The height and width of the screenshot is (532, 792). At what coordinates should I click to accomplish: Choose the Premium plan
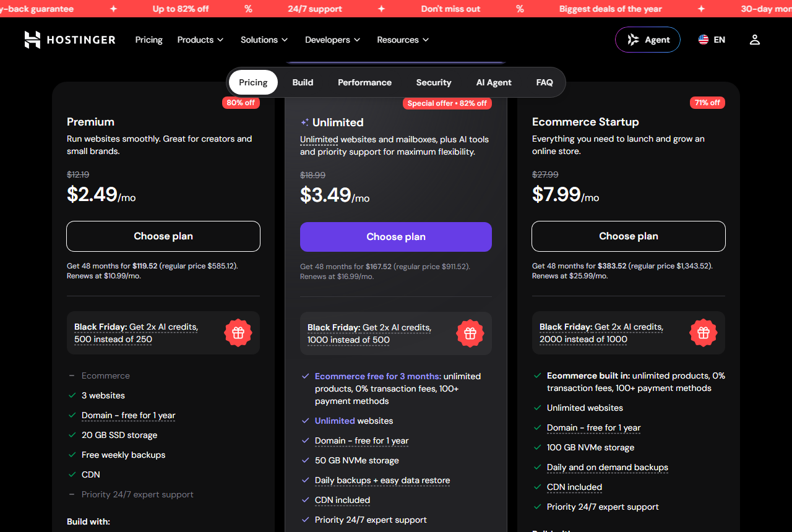pos(163,236)
